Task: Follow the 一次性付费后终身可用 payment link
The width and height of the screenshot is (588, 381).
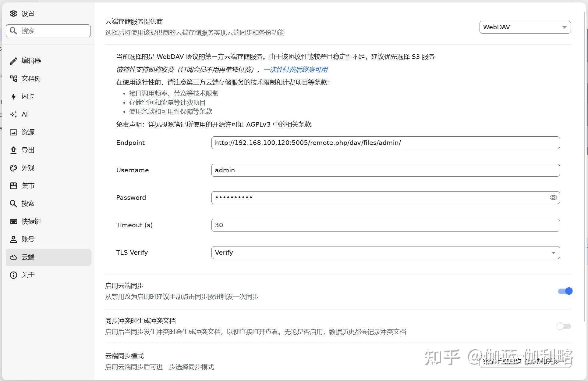Action: pyautogui.click(x=295, y=70)
